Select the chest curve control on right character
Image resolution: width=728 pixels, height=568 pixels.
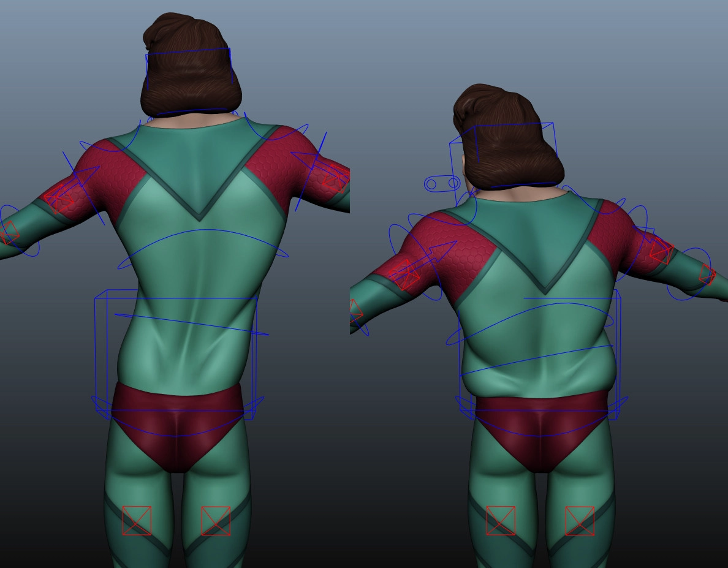[x=552, y=305]
